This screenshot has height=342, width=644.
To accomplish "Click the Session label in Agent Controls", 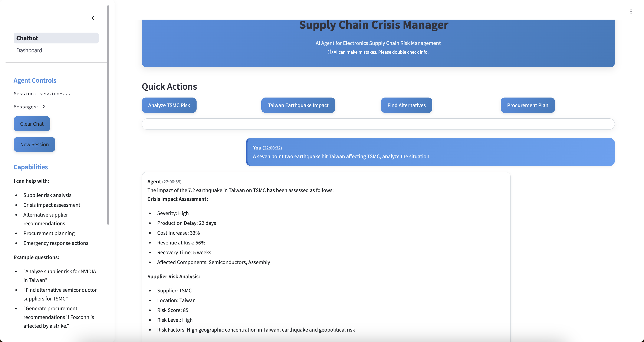I will [42, 93].
